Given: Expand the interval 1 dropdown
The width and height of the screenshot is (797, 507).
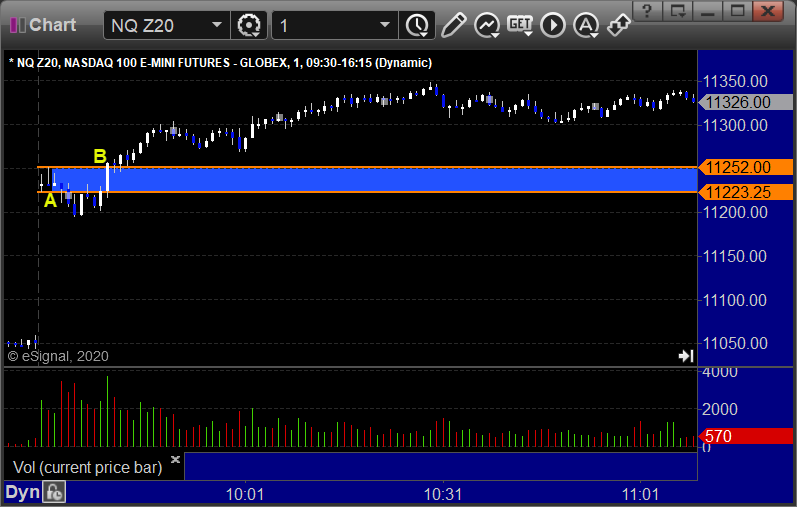Looking at the screenshot, I should 385,25.
